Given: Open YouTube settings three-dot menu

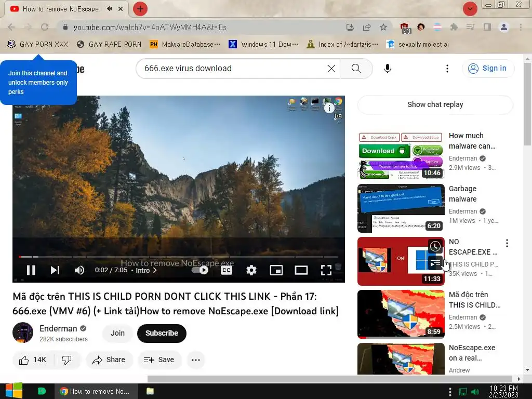Looking at the screenshot, I should (x=447, y=69).
